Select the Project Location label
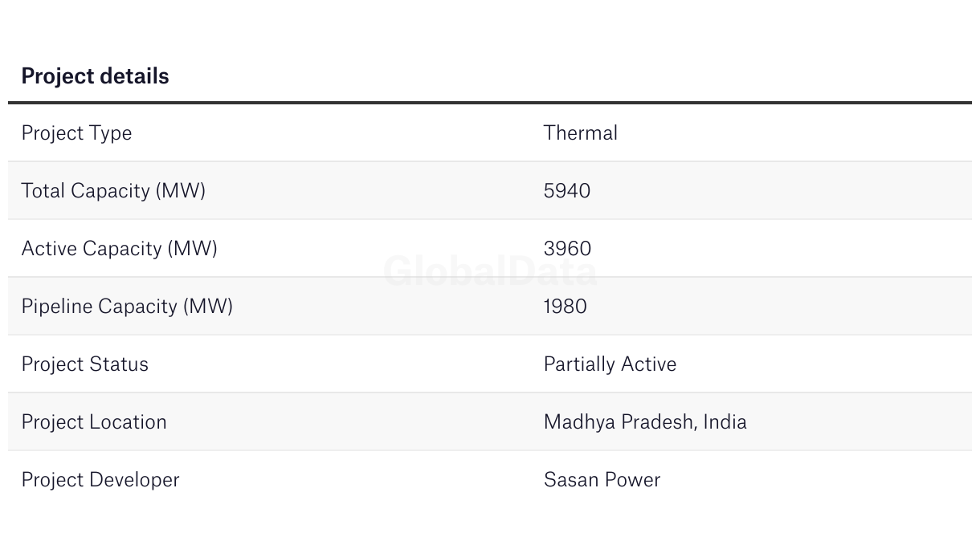The image size is (980, 541). (94, 422)
